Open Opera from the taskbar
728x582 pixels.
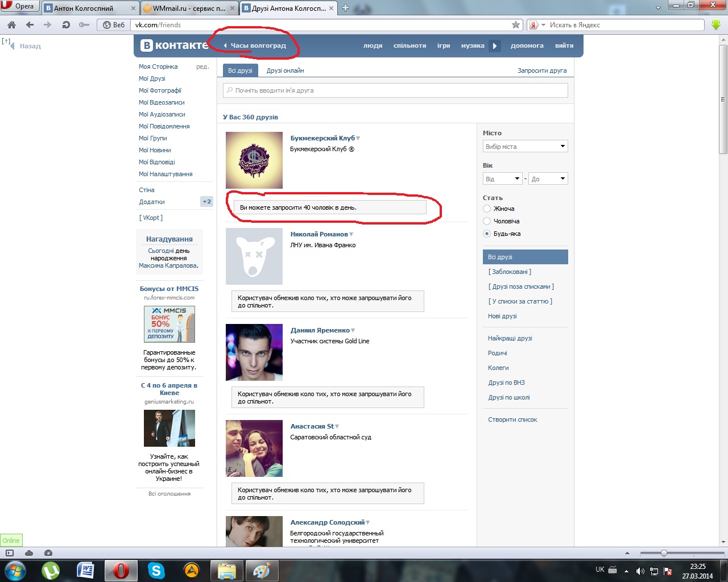pyautogui.click(x=121, y=570)
